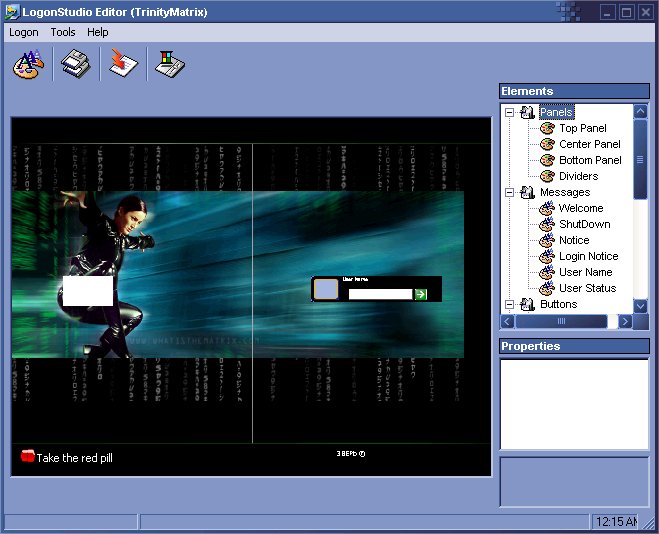
Task: Click the vertical scrollbar thumb in Elements
Action: (x=641, y=159)
